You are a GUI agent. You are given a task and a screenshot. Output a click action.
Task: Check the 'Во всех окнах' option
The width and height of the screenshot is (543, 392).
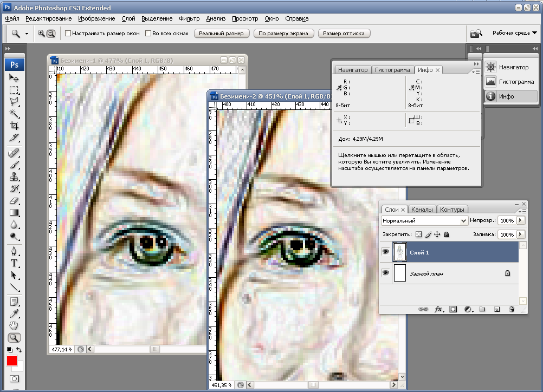(x=148, y=34)
